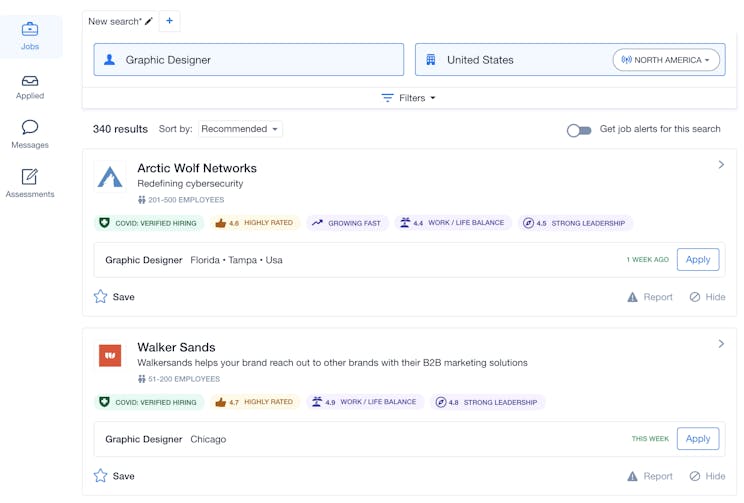The height and width of the screenshot is (503, 744).
Task: Click the filter lines icon beside Filters
Action: point(387,98)
